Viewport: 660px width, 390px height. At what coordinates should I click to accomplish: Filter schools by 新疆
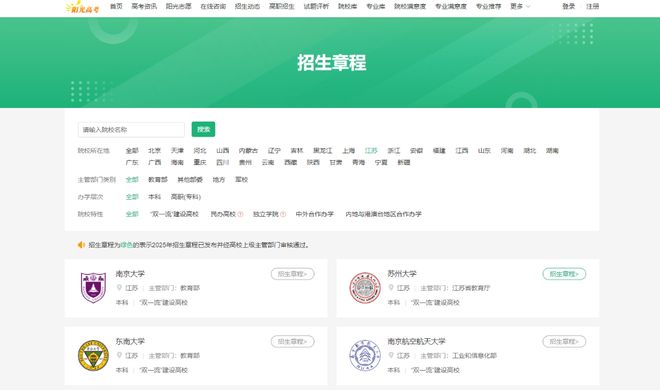[x=404, y=162]
